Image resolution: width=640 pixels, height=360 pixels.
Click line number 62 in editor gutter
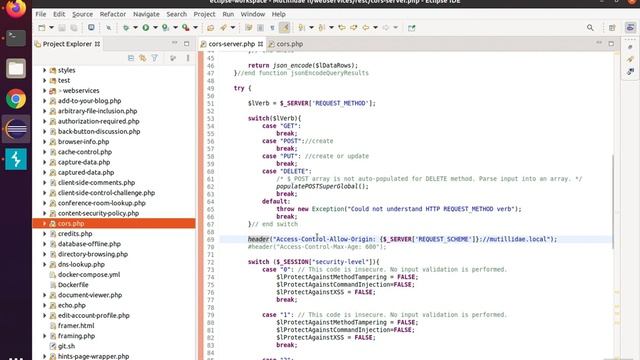click(210, 187)
